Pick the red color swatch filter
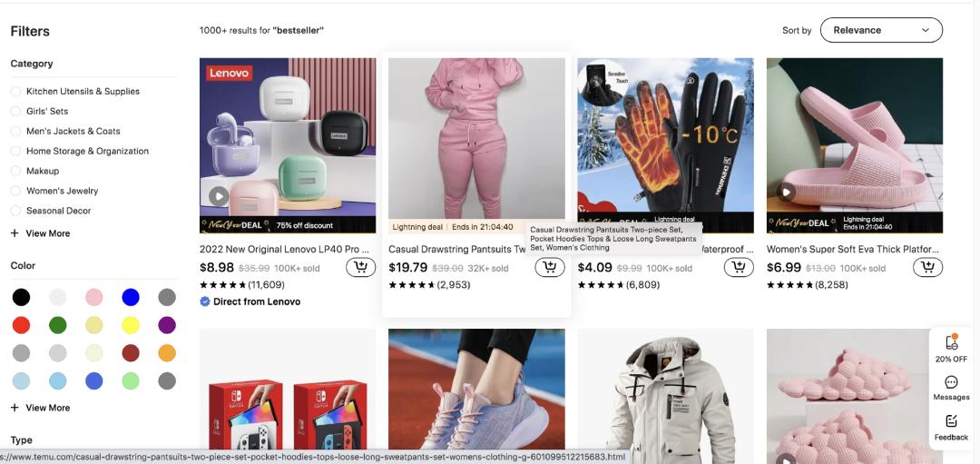980x464 pixels. tap(21, 325)
